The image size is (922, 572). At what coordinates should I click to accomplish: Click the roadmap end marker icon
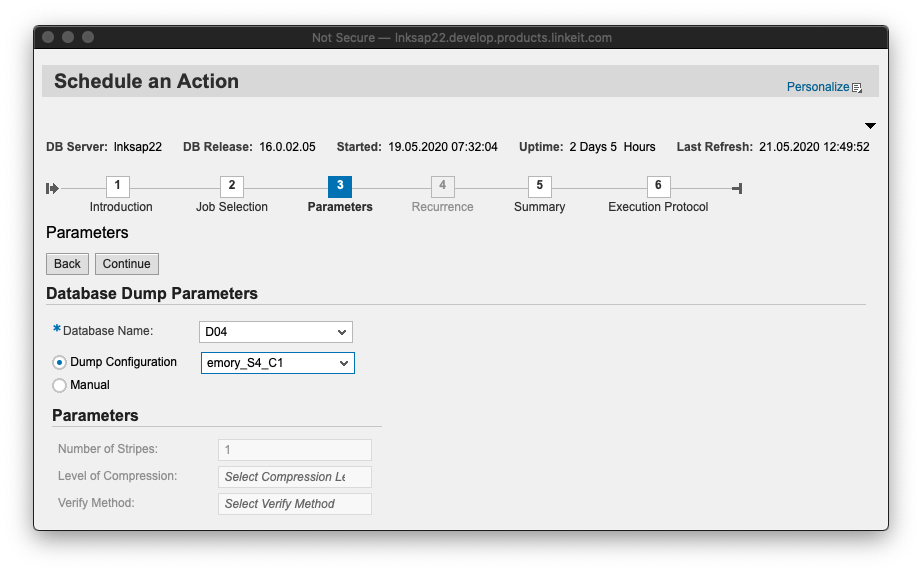click(x=737, y=188)
